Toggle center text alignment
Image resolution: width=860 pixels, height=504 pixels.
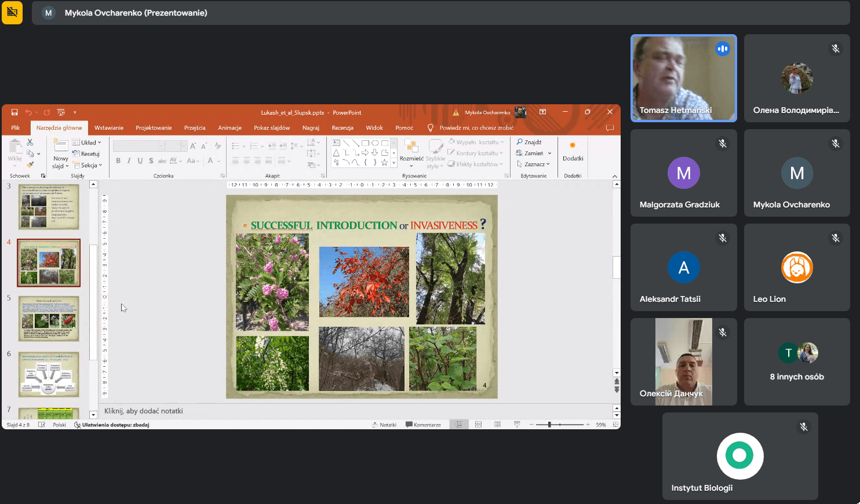coord(246,161)
